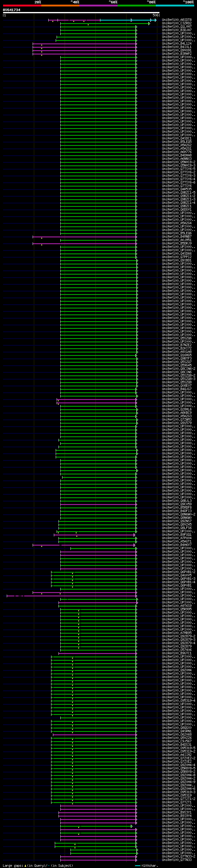197x868 pixels.
Task: Click the purple ~60% identity legend segment
Action: tap(98, 6)
